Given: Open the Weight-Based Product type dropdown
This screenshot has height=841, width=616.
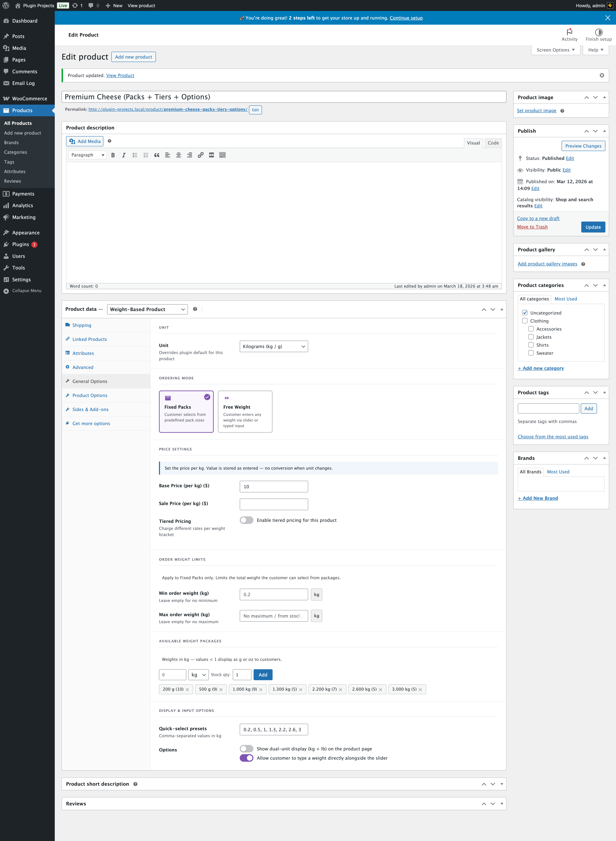Looking at the screenshot, I should (x=147, y=309).
